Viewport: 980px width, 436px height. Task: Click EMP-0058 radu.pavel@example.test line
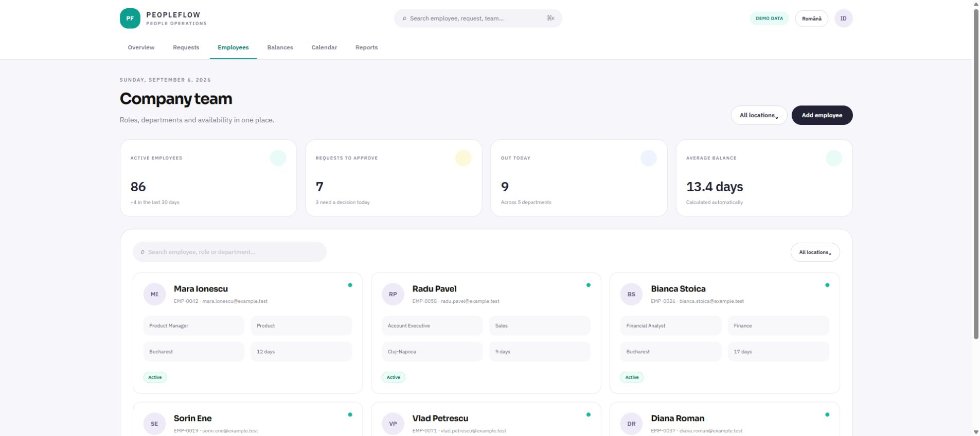[x=456, y=301]
